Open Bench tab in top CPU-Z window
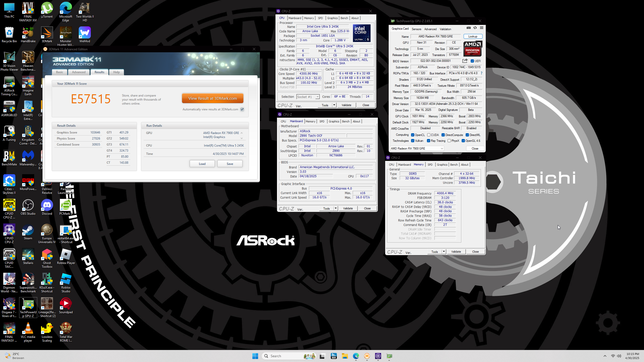The image size is (644, 362). 344,18
